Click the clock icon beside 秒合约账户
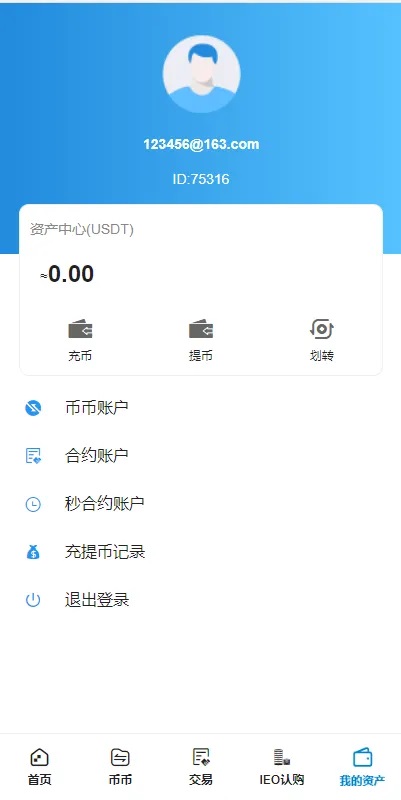This screenshot has height=800, width=401. tap(33, 504)
